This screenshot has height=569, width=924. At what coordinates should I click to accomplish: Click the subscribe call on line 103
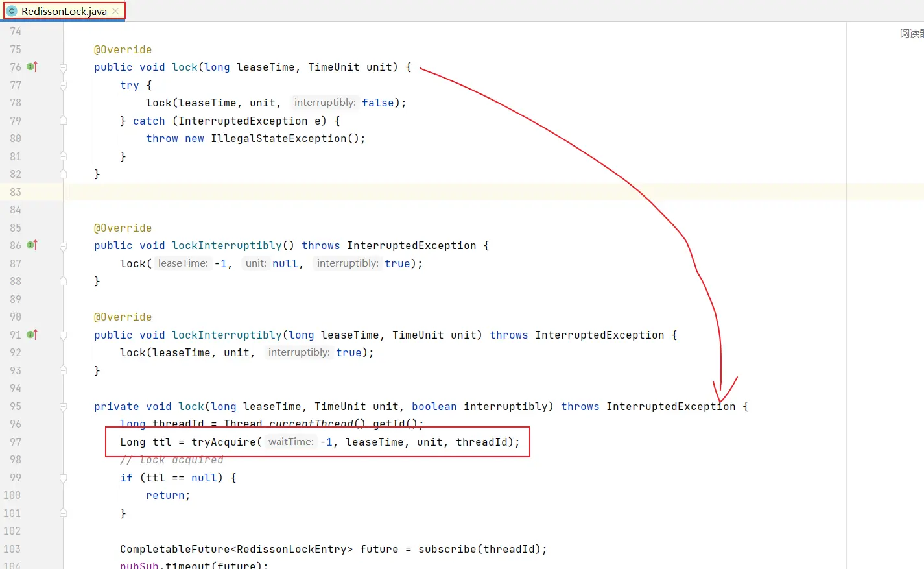pos(447,549)
